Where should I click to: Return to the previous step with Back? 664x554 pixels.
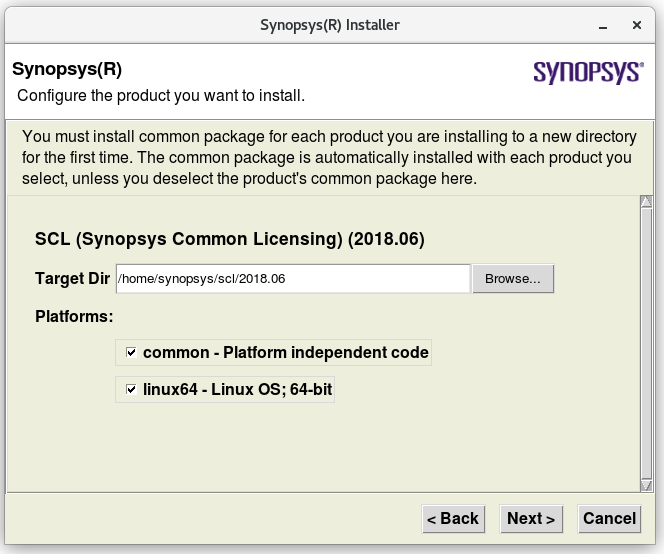tap(453, 519)
